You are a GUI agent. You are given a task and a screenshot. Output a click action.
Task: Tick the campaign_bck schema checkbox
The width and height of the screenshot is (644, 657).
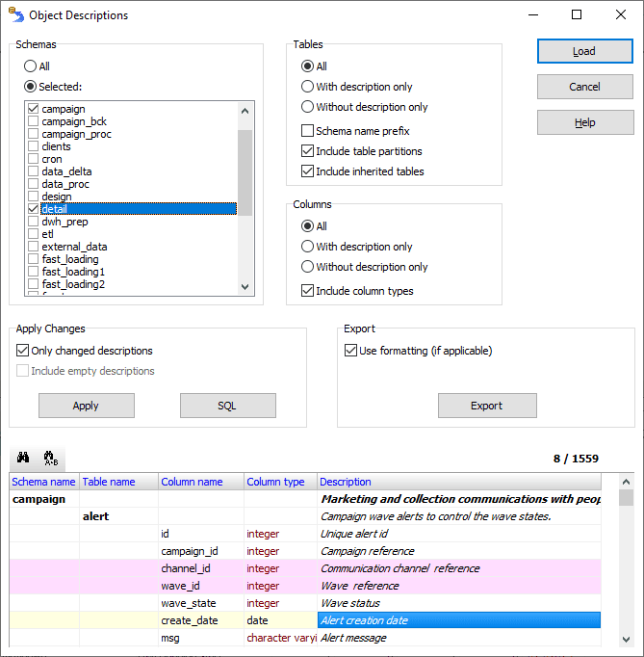(34, 121)
